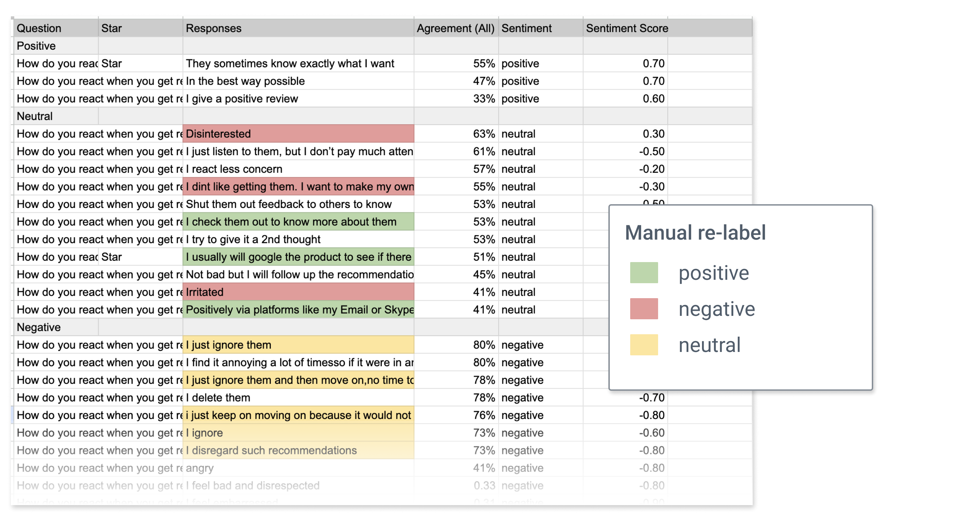Select the 'In the best way possible' cell

298,81
